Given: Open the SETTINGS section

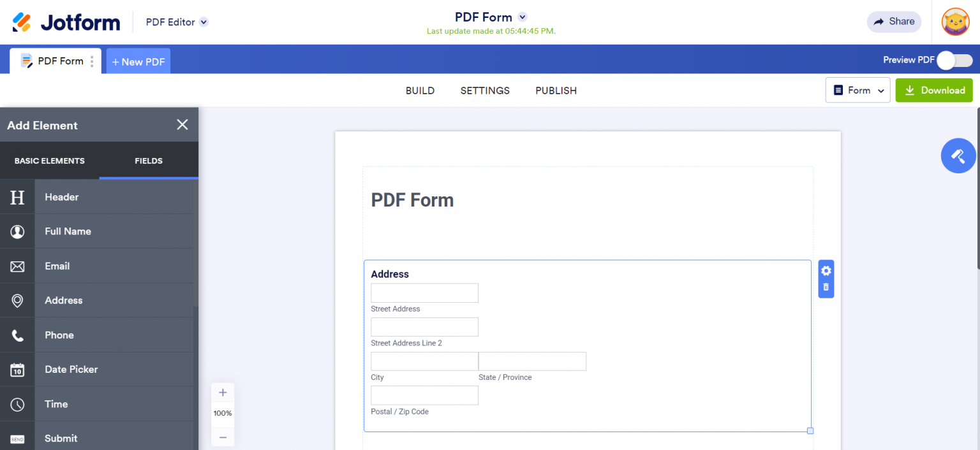Looking at the screenshot, I should 485,91.
